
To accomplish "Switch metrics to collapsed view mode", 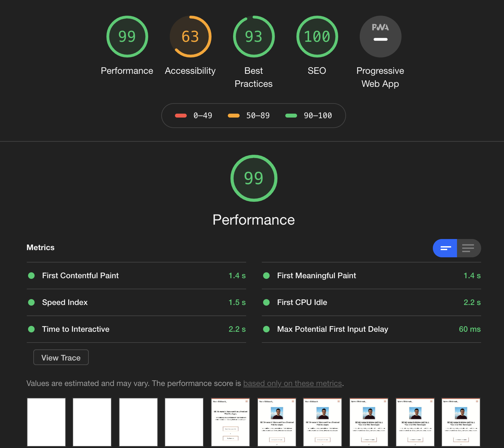I will (445, 248).
